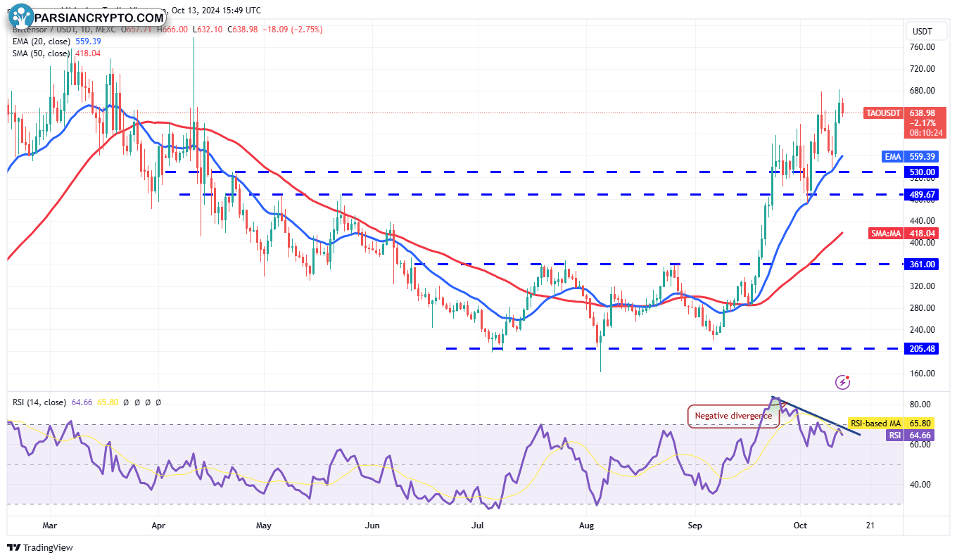This screenshot has height=560, width=957.
Task: Select the RSI (14, close) indicator legend
Action: (x=39, y=402)
